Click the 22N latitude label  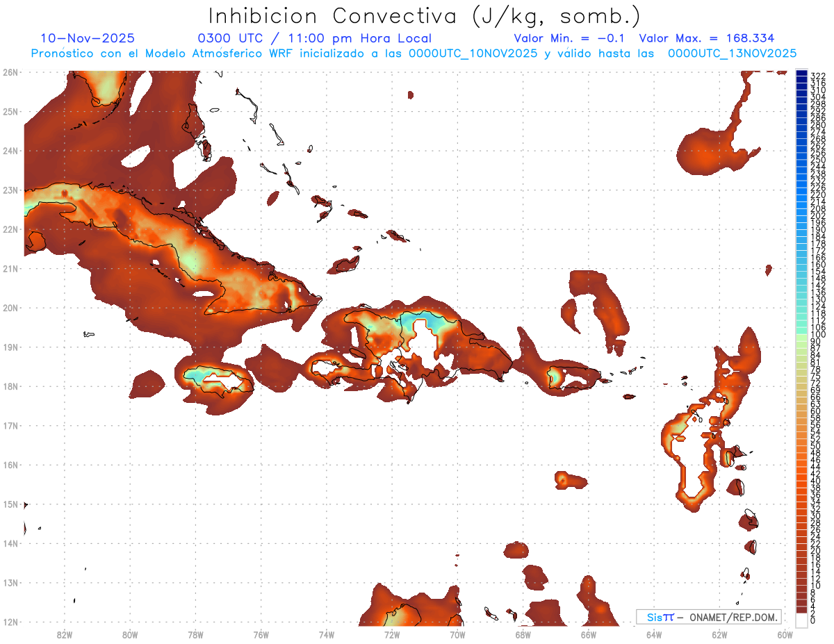(10, 229)
